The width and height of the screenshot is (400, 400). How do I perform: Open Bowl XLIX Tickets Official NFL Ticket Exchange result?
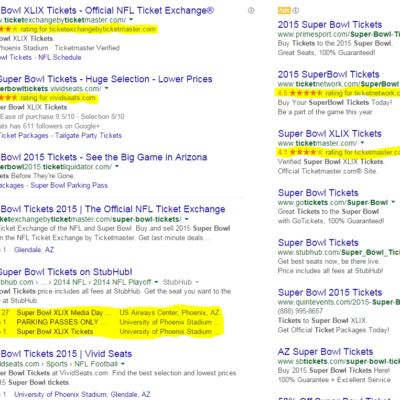(107, 11)
